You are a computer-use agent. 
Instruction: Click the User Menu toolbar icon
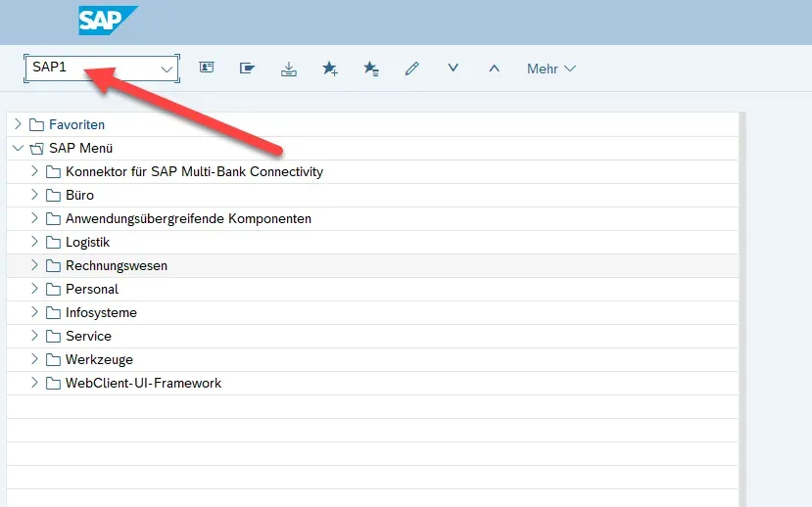(x=207, y=69)
